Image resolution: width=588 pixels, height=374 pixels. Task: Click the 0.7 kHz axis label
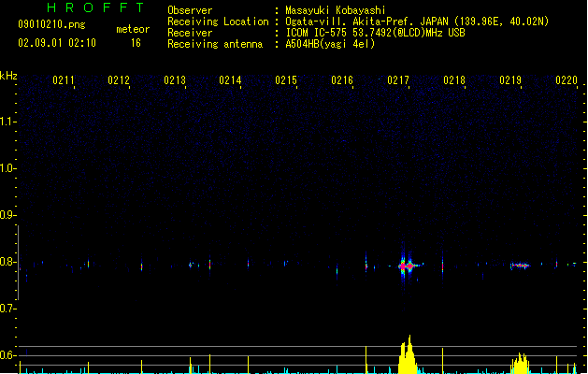click(7, 309)
